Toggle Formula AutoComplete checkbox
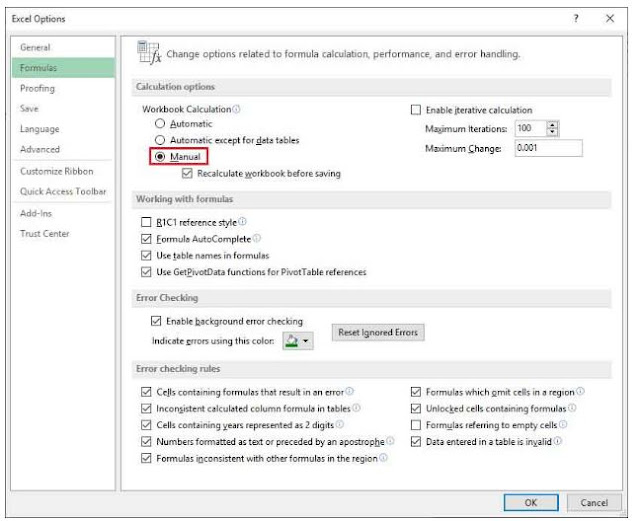 (x=146, y=239)
